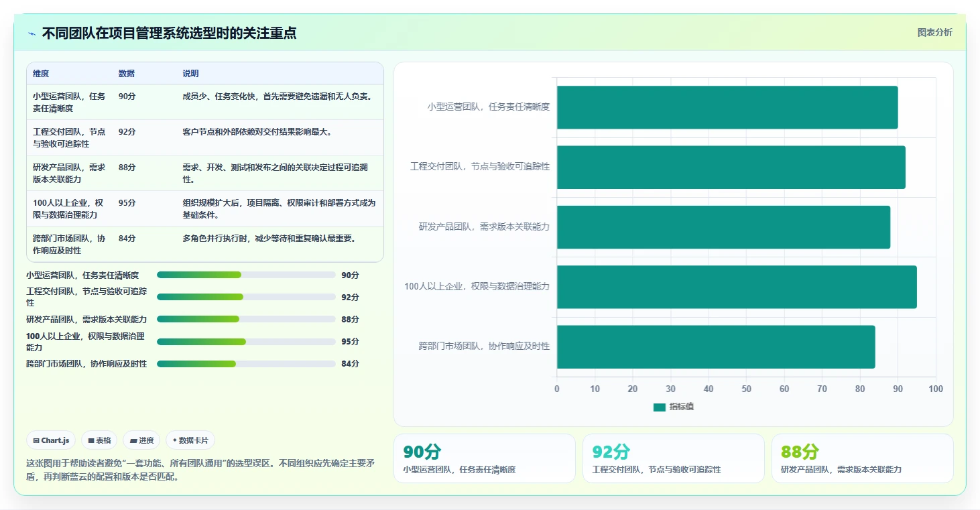The image size is (980, 510).
Task: Open the 88分 data card
Action: pyautogui.click(x=862, y=458)
